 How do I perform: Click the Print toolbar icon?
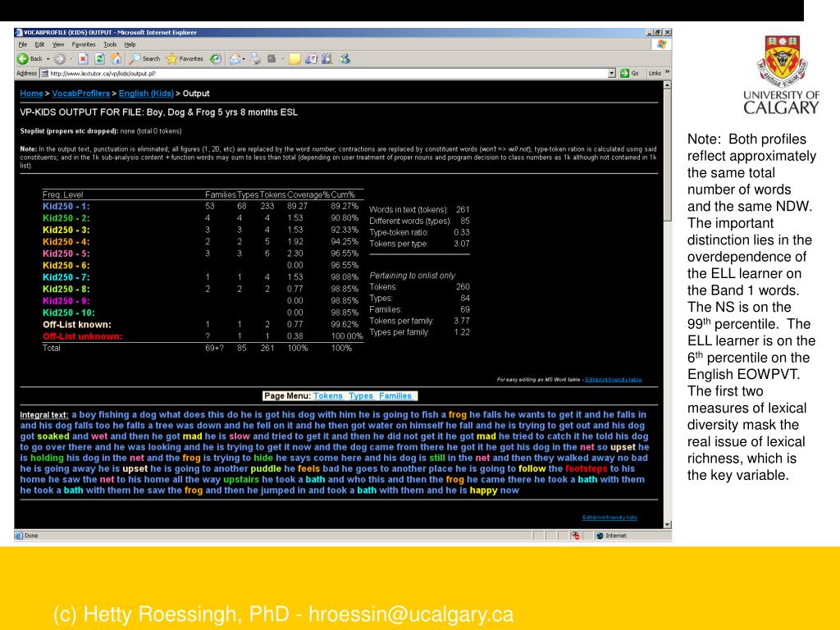point(253,58)
